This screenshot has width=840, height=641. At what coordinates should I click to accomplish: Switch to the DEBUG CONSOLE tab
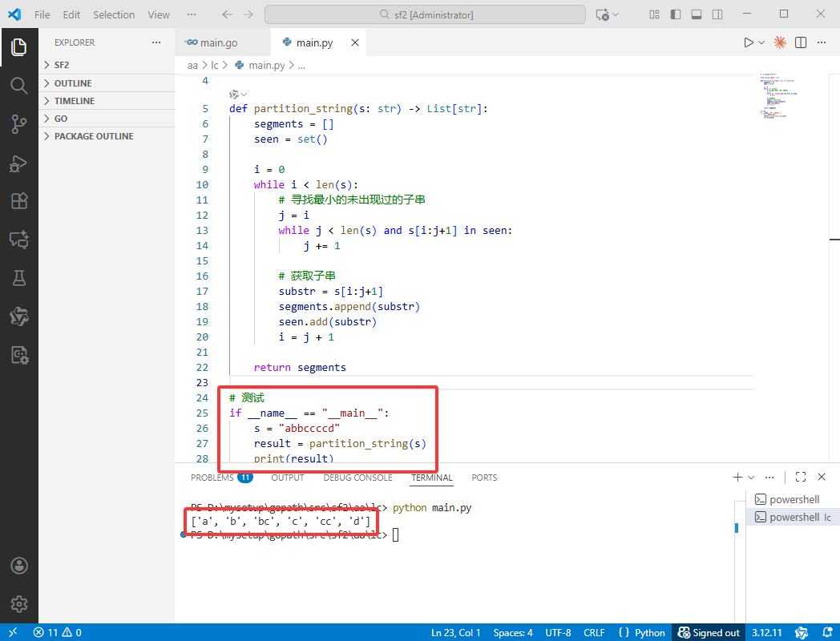(357, 477)
